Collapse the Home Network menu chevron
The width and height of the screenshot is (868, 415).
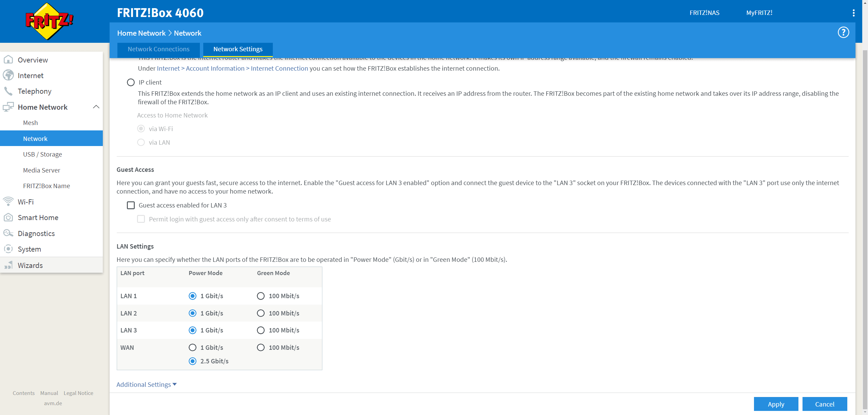(96, 107)
